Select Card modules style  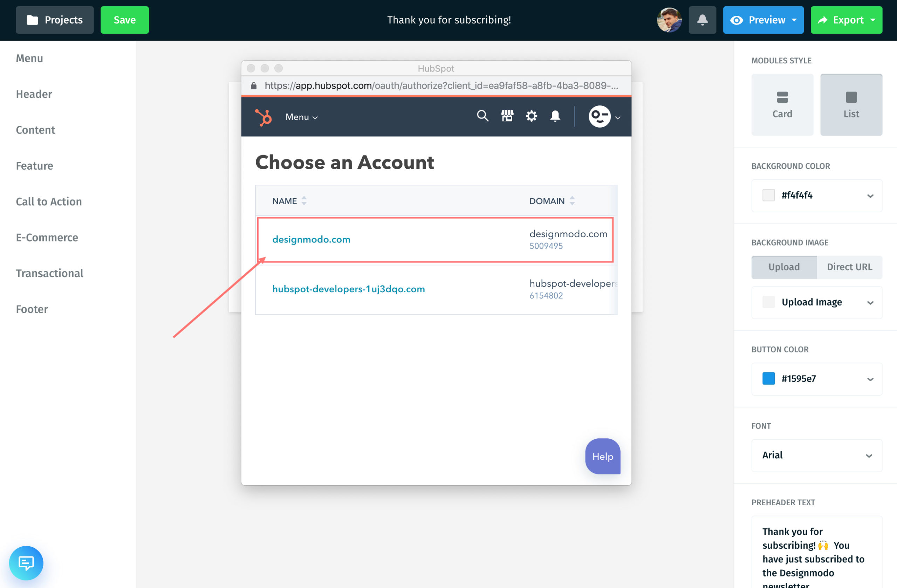point(782,104)
